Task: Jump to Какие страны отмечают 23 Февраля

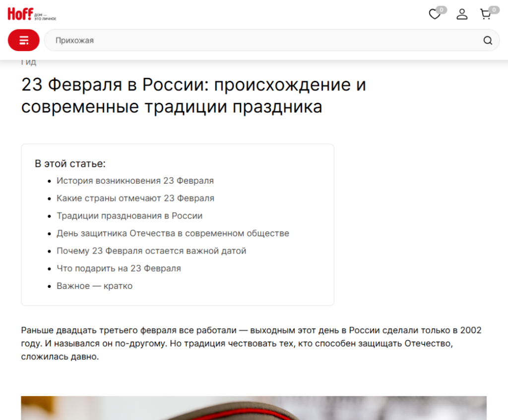Action: coord(135,198)
